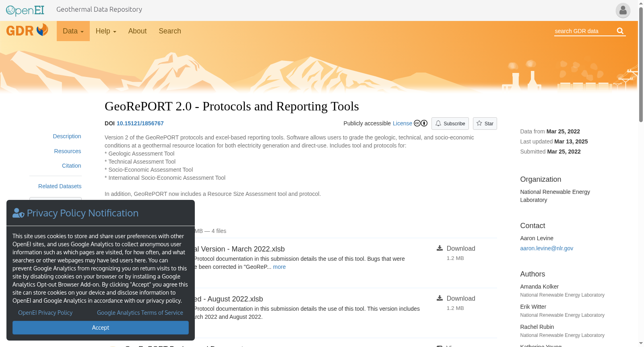Click author name Erik Witter
The width and height of the screenshot is (644, 347).
click(533, 307)
